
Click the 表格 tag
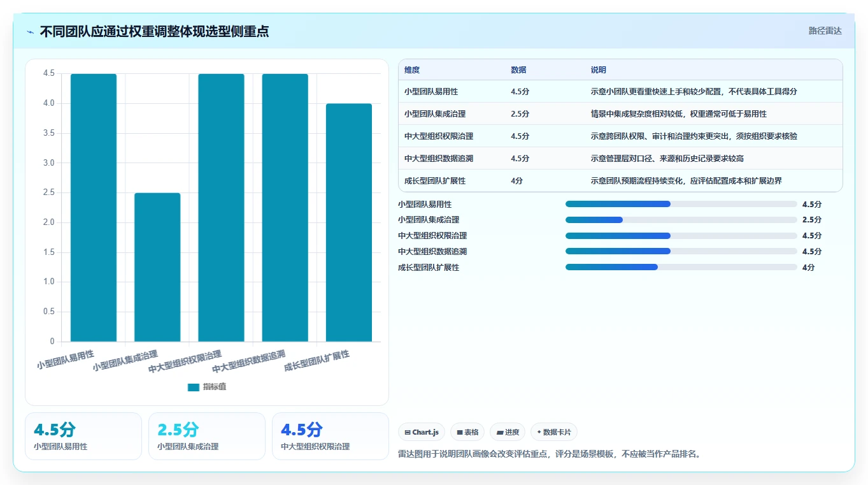click(467, 432)
